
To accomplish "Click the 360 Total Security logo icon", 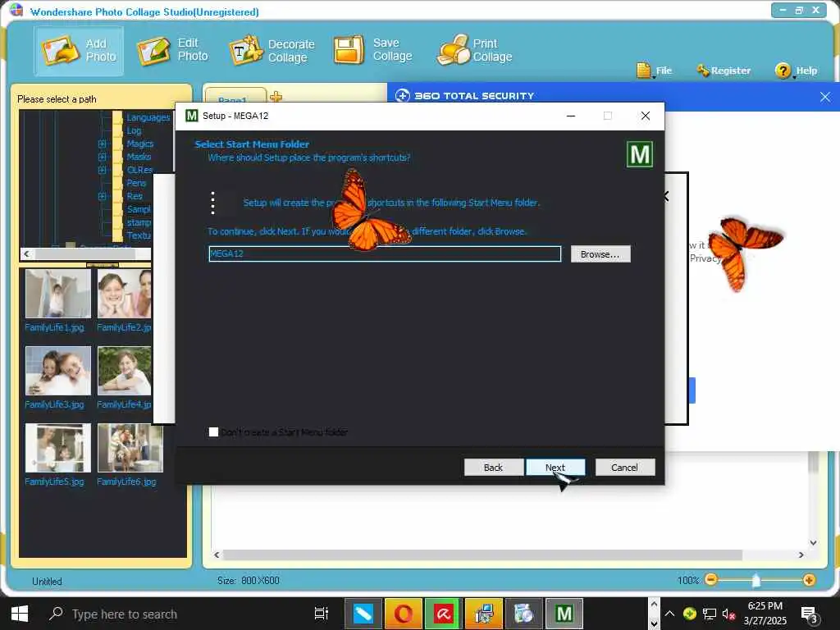I will coord(402,96).
